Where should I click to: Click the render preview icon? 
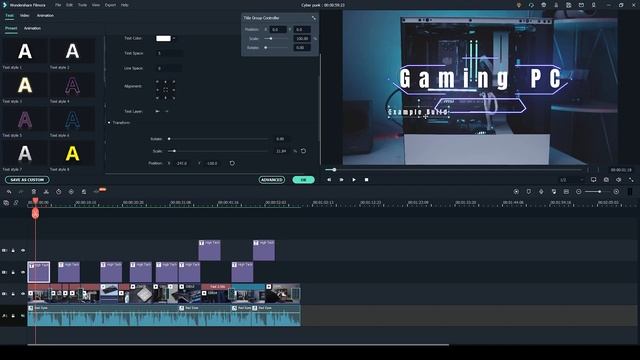[516, 191]
